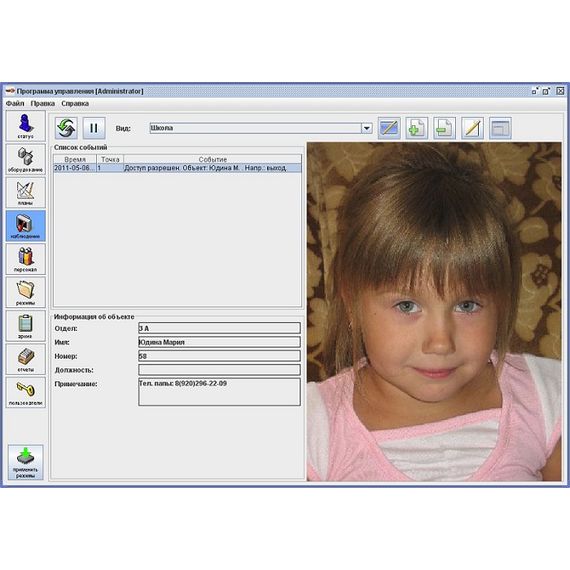The height and width of the screenshot is (570, 570).
Task: Open the оборудование (equipment) section
Action: click(x=25, y=159)
